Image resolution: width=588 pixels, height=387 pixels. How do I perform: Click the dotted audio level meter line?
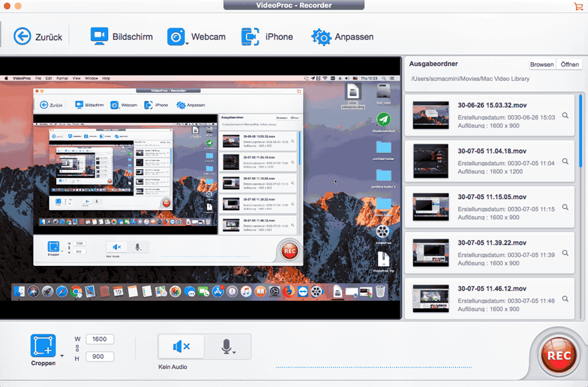point(374,368)
